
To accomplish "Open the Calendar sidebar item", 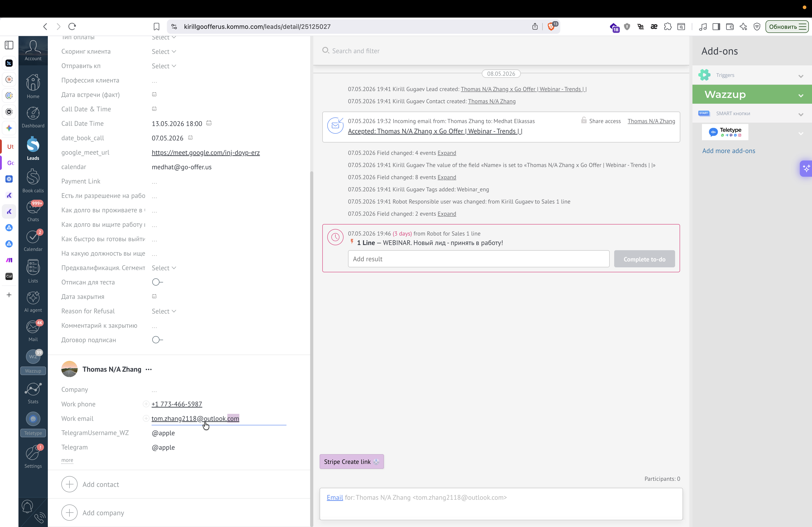I will click(x=33, y=241).
